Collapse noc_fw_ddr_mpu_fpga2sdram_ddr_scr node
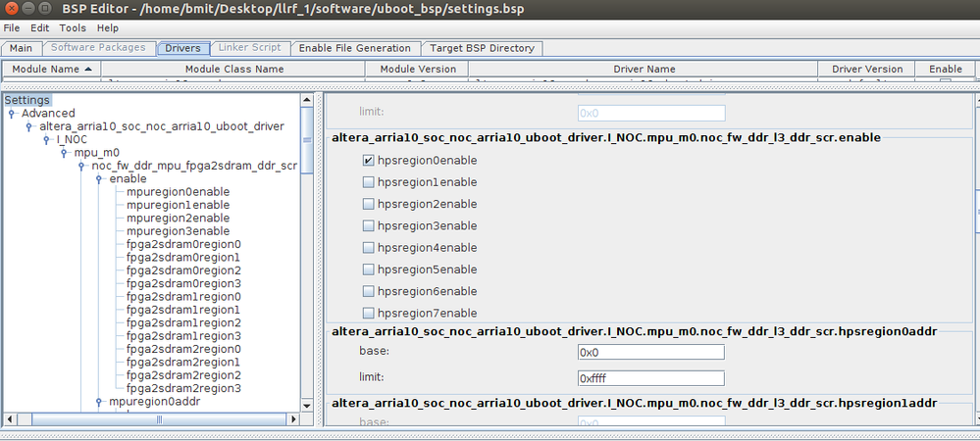The width and height of the screenshot is (980, 441). 81,167
